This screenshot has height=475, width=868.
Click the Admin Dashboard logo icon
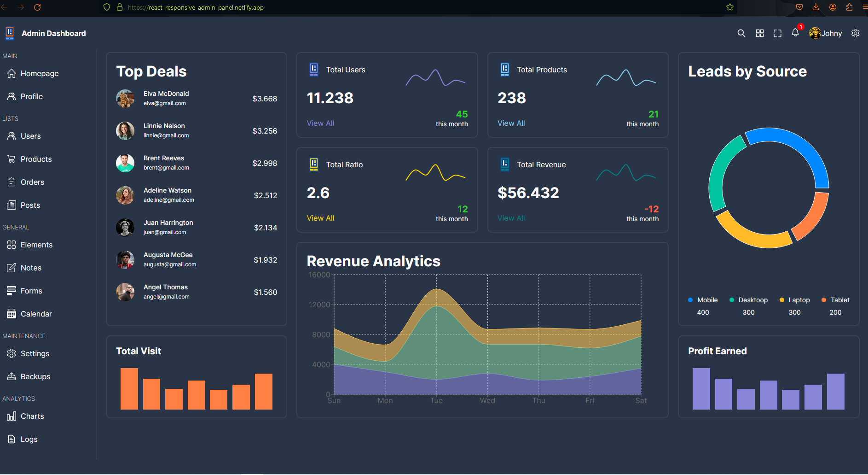point(10,33)
